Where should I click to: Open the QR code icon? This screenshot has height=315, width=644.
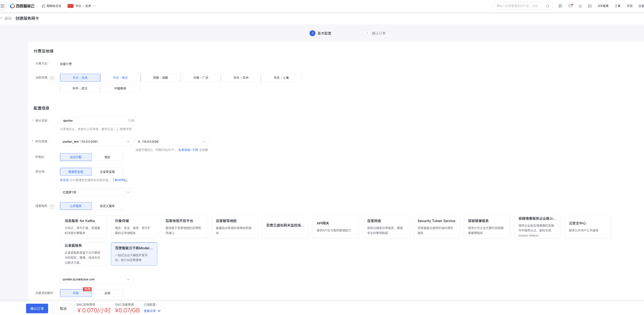tap(560, 6)
